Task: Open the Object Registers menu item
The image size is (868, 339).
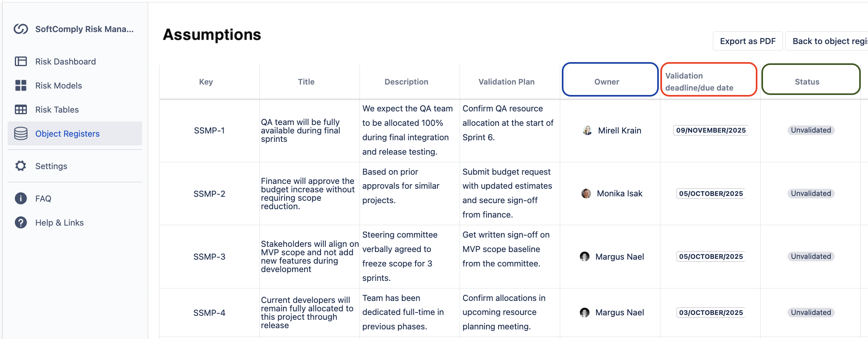Action: pyautogui.click(x=67, y=133)
